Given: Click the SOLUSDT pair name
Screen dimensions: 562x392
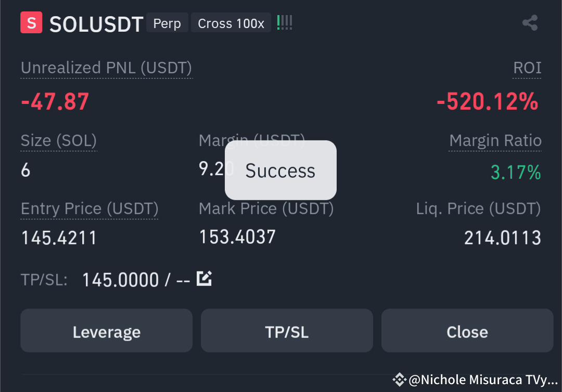Looking at the screenshot, I should (x=96, y=23).
